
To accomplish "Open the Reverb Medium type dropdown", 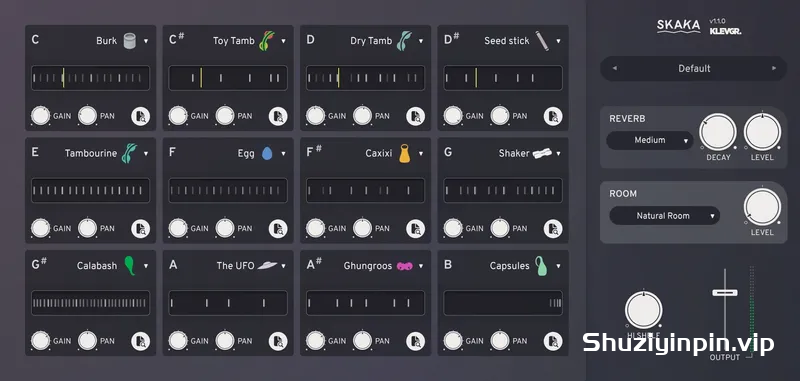I will coord(649,140).
